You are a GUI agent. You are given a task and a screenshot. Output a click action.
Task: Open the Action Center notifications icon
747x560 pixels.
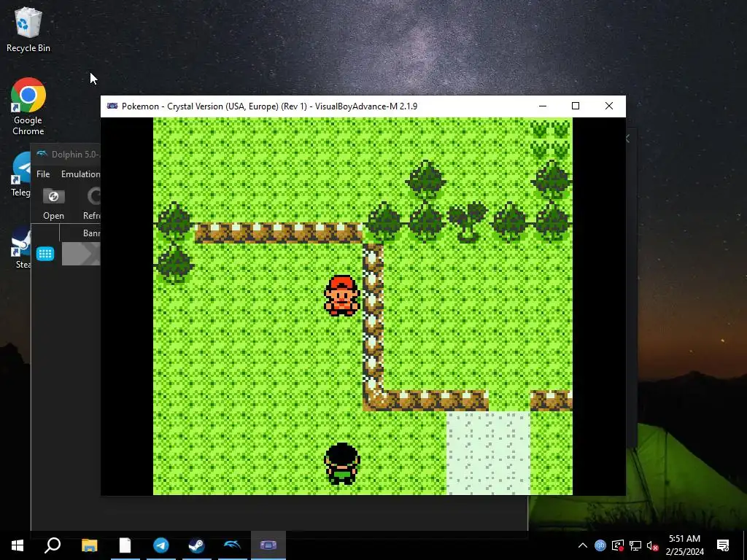tap(723, 545)
